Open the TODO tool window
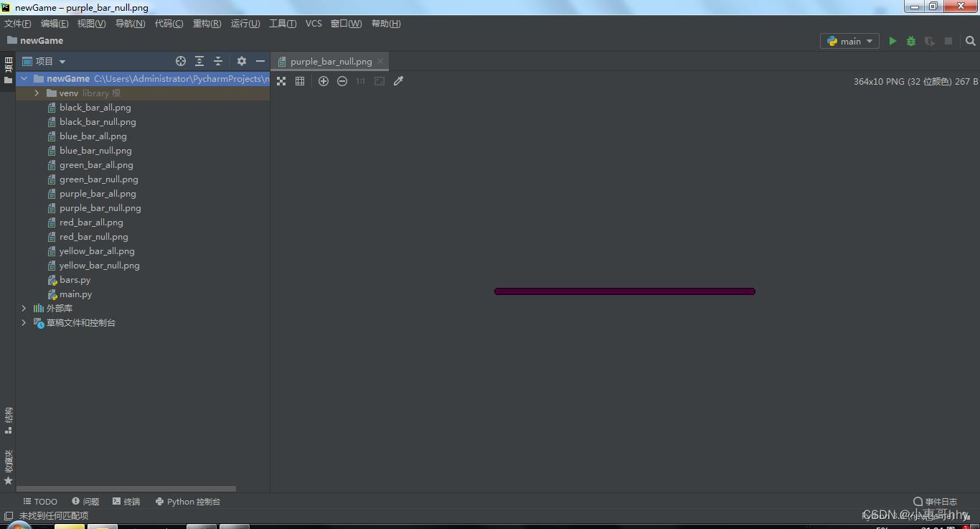Screen dimensions: 980x529 click(40, 502)
